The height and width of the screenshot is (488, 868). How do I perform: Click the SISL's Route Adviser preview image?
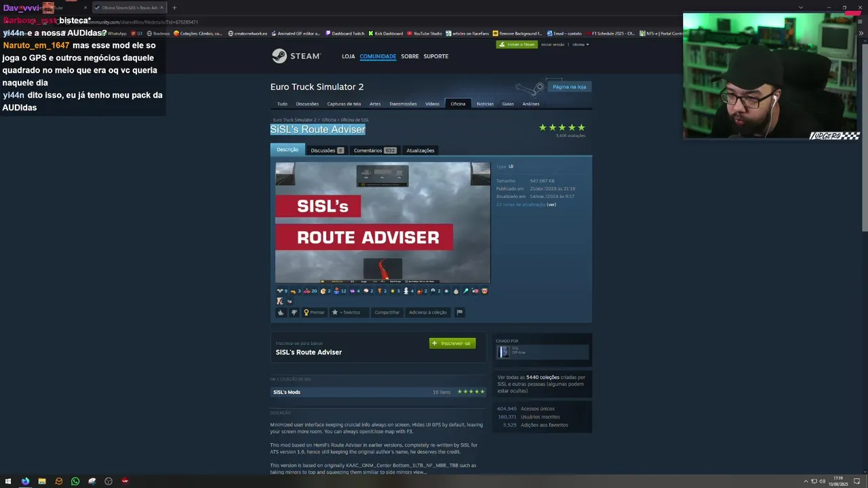382,222
